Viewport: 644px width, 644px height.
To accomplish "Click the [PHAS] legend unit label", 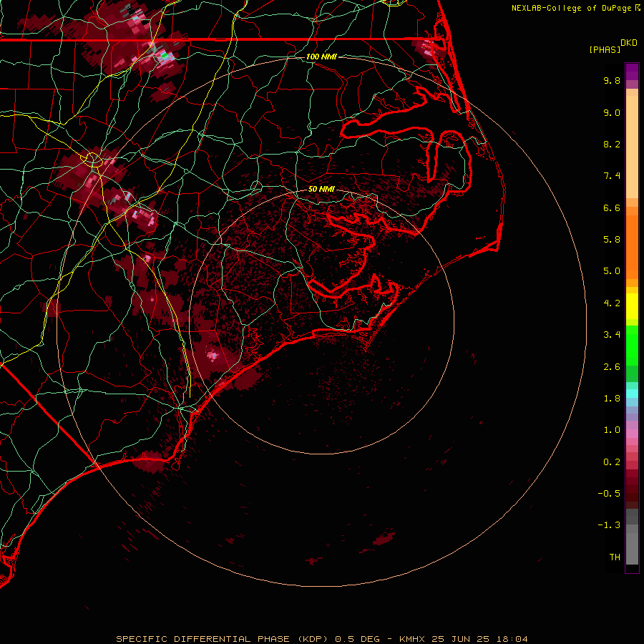I will click(x=605, y=49).
